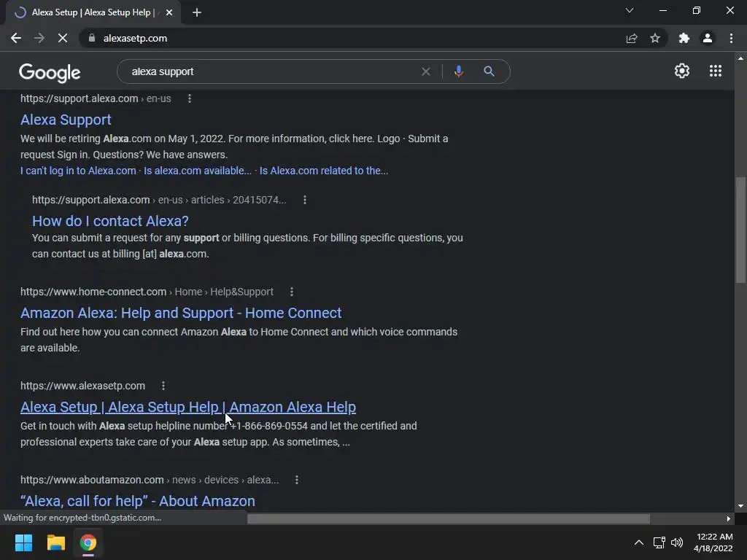The width and height of the screenshot is (747, 560).
Task: Click the Google logo
Action: coord(50,72)
